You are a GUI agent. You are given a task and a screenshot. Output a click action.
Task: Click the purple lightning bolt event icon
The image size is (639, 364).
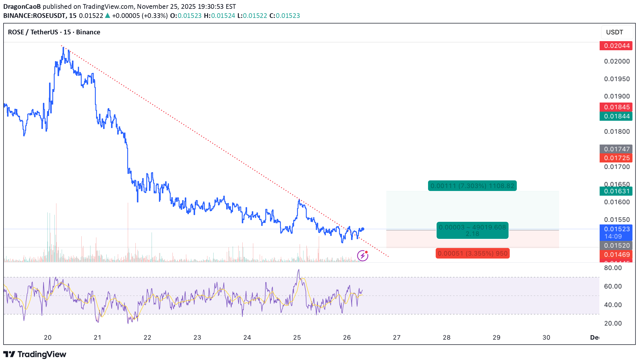pos(363,256)
